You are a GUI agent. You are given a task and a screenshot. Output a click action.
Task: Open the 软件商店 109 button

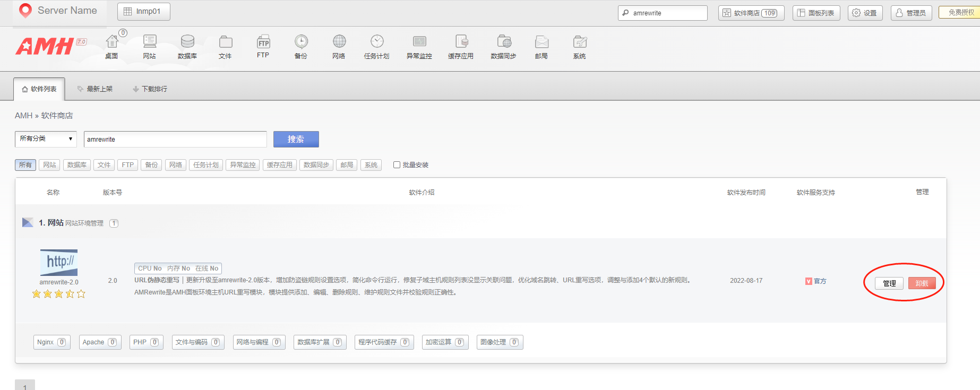click(x=751, y=13)
